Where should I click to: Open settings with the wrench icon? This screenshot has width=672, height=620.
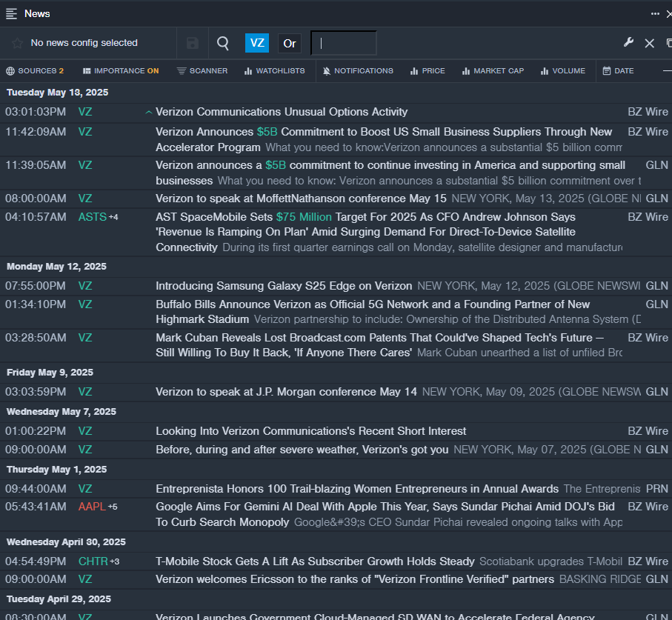click(628, 42)
